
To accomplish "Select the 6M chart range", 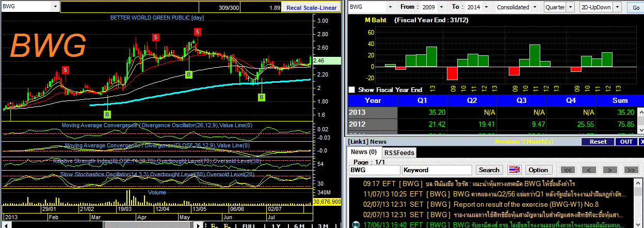I will coord(299,226).
